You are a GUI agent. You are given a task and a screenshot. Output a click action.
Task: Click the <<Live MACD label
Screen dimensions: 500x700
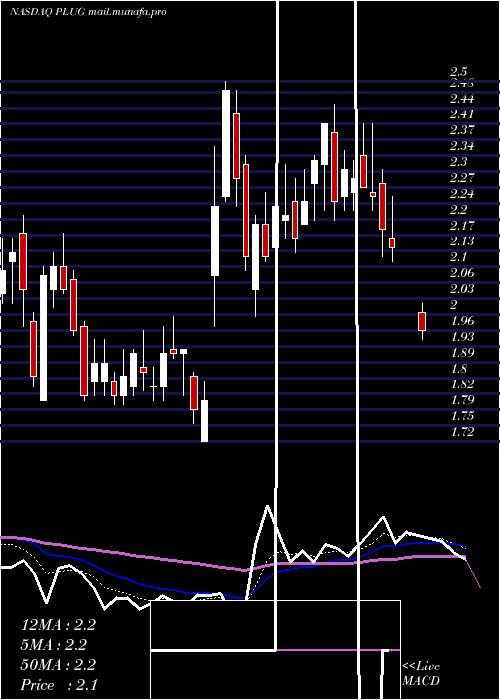[x=421, y=674]
